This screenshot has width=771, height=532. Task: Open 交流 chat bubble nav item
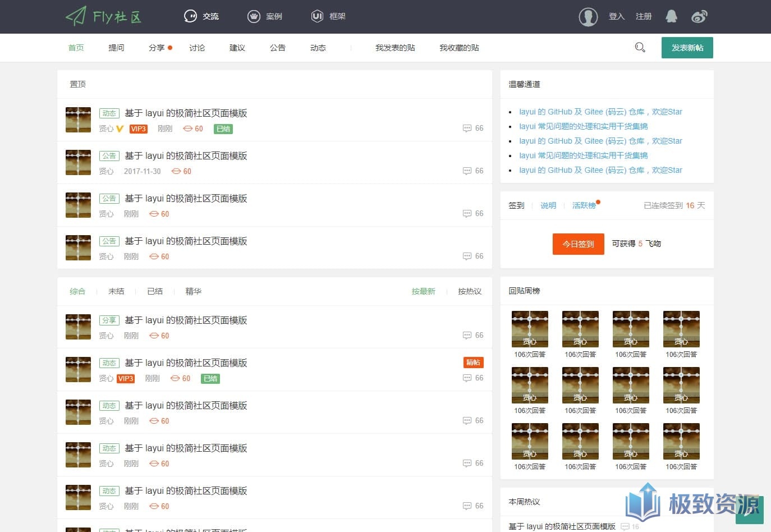pos(201,16)
